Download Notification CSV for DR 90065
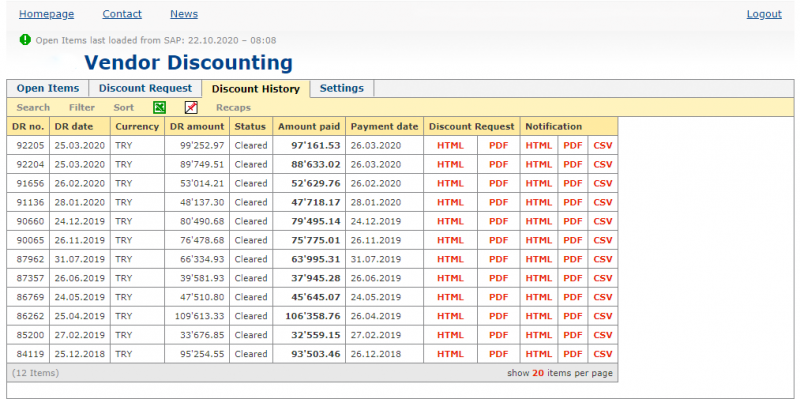Viewport: 800px width, 399px height. [x=603, y=240]
